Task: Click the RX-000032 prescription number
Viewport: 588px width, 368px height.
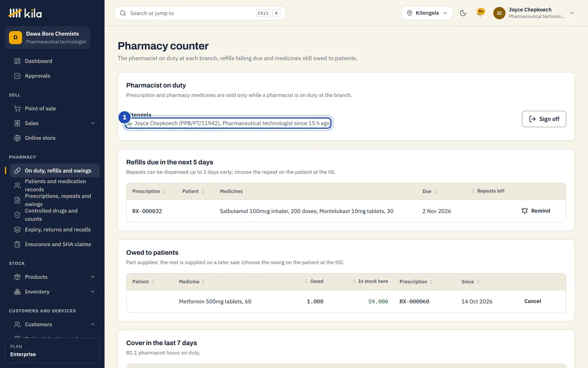Action: 147,211
